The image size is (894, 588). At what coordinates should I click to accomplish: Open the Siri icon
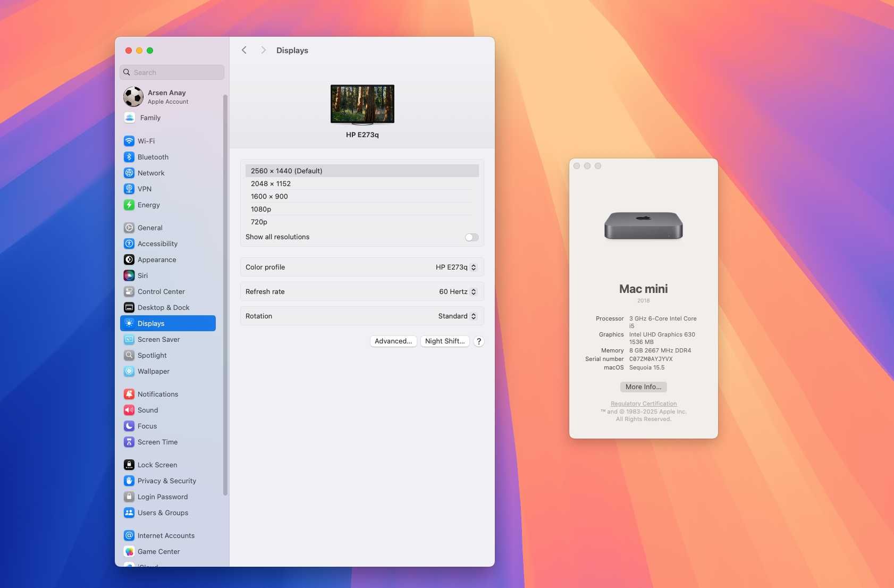(129, 275)
